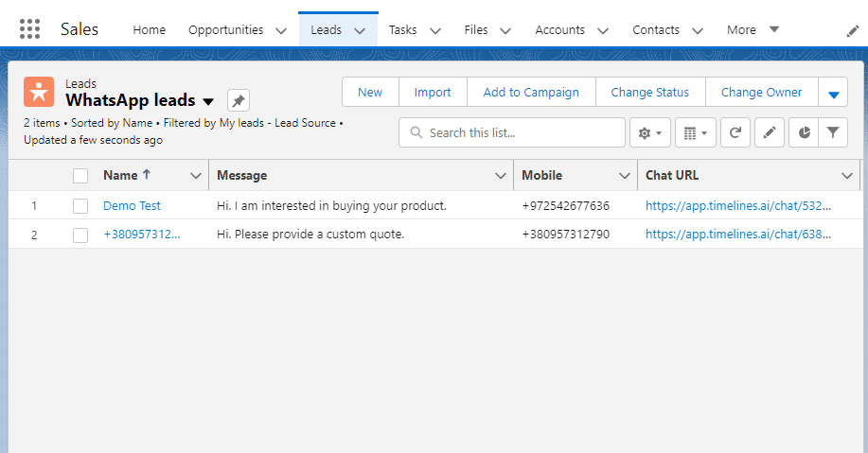Go to the Home tab

pos(149,30)
